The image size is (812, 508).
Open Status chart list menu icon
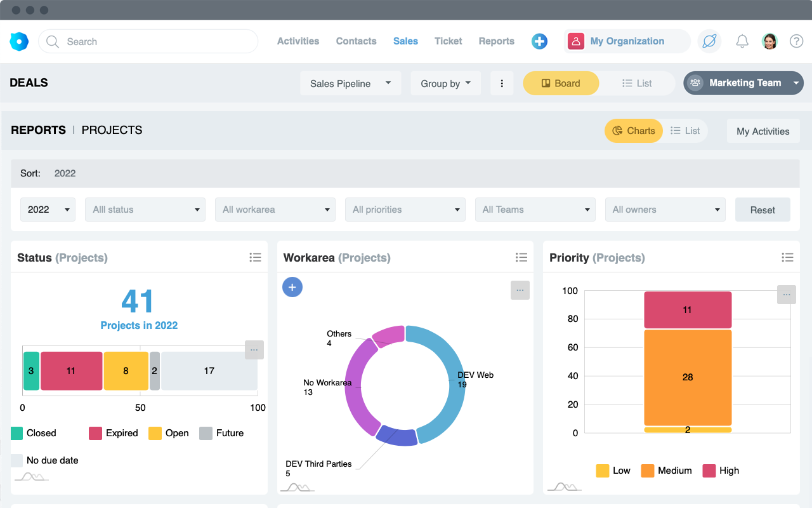255,257
